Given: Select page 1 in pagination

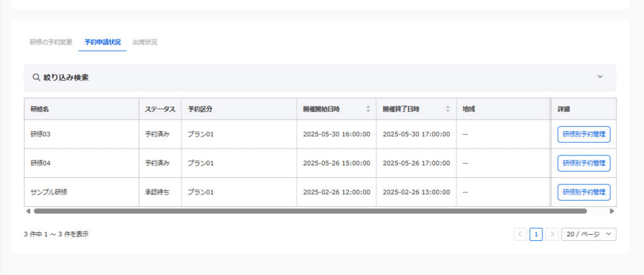Looking at the screenshot, I should pos(536,234).
